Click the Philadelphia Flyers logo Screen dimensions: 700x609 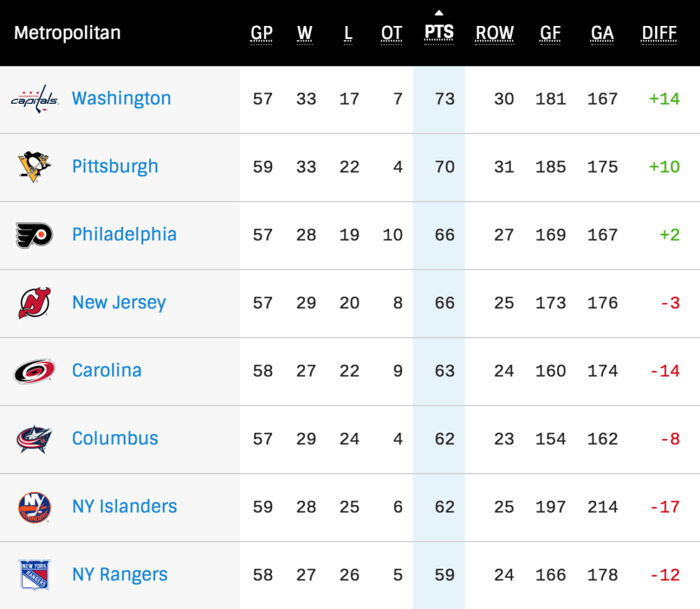(x=34, y=235)
